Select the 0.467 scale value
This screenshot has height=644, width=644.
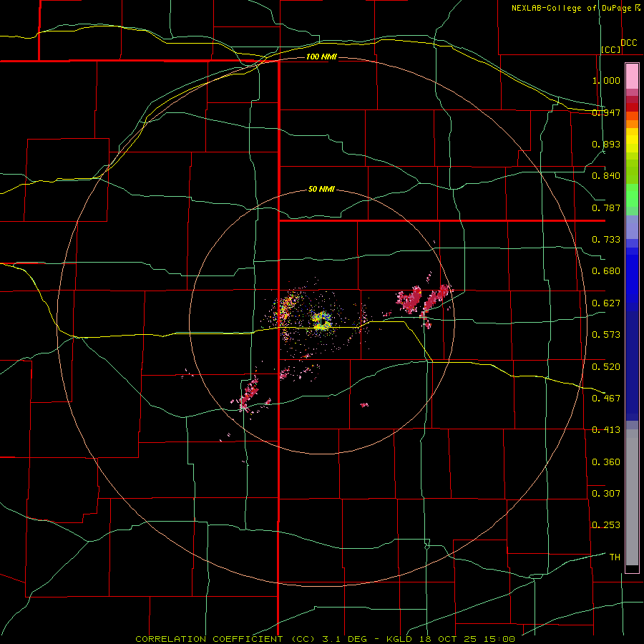coord(606,399)
